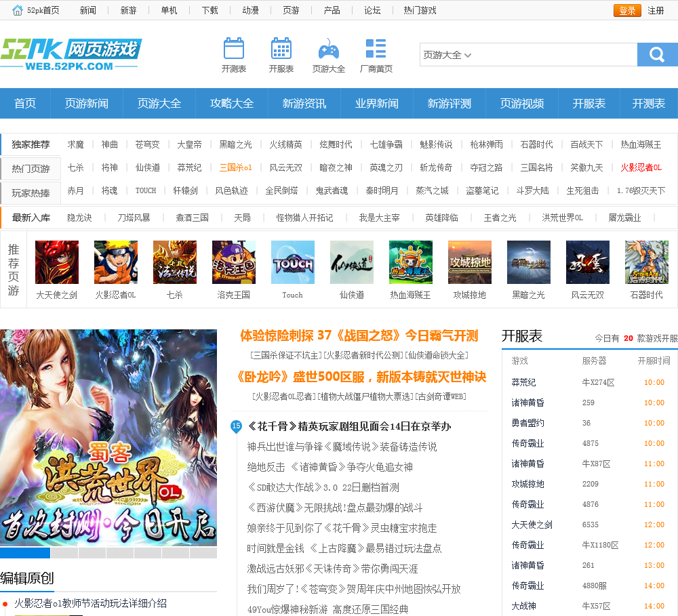This screenshot has height=616, width=678.
Task: Open 论坛 in the top bar
Action: coord(372,10)
